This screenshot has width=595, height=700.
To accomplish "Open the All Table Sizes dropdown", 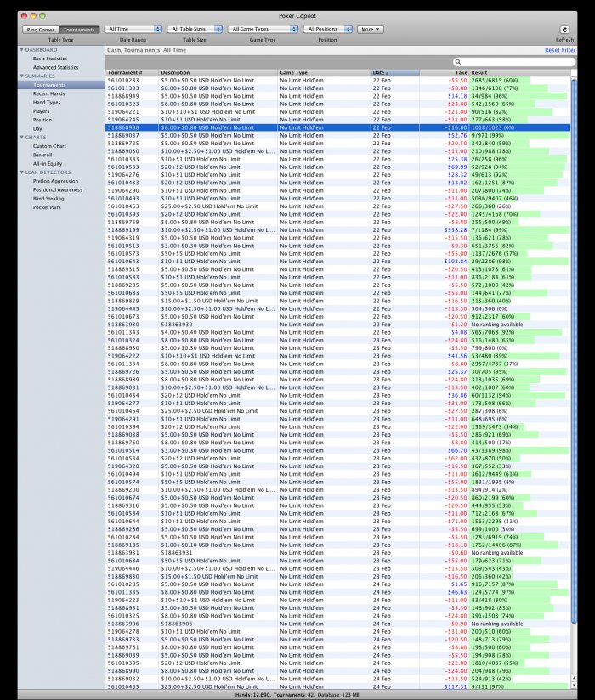I will coord(195,29).
